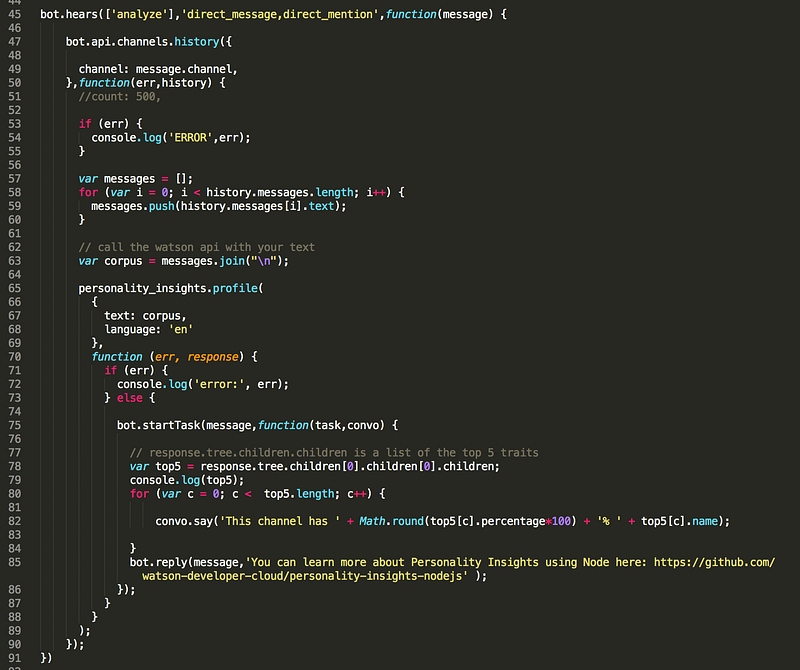Click line number 91 in the gutter
800x670 pixels.
[x=14, y=658]
